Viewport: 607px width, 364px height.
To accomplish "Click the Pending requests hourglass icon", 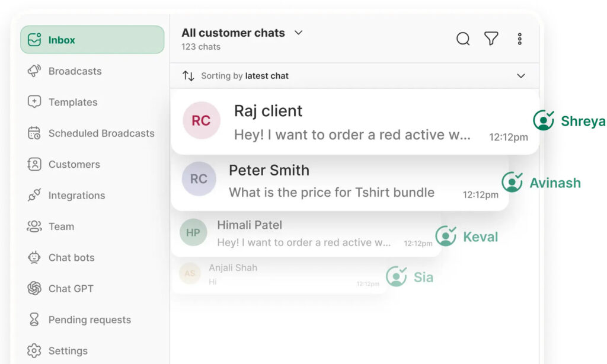I will coord(34,320).
